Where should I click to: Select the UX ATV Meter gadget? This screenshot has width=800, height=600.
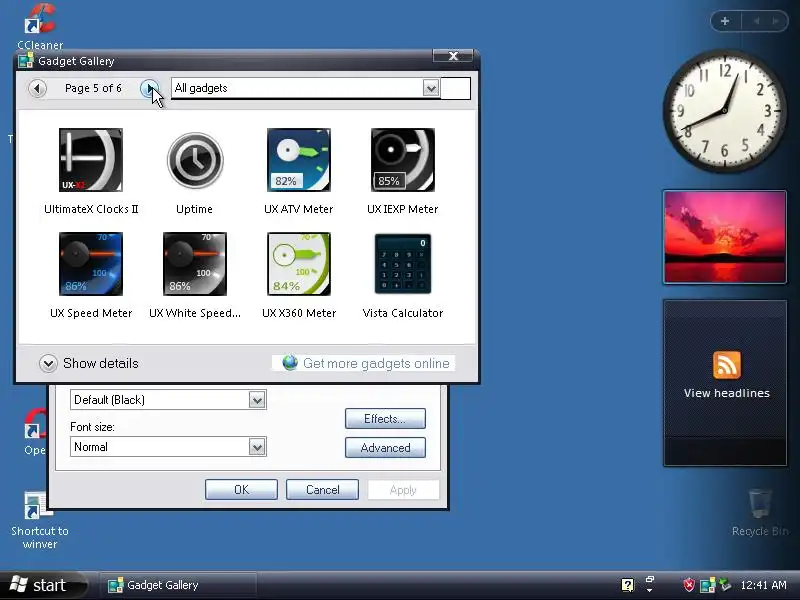(x=299, y=160)
